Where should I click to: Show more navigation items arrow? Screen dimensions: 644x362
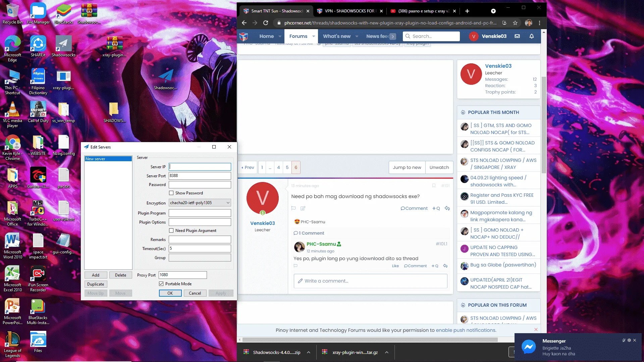point(393,36)
